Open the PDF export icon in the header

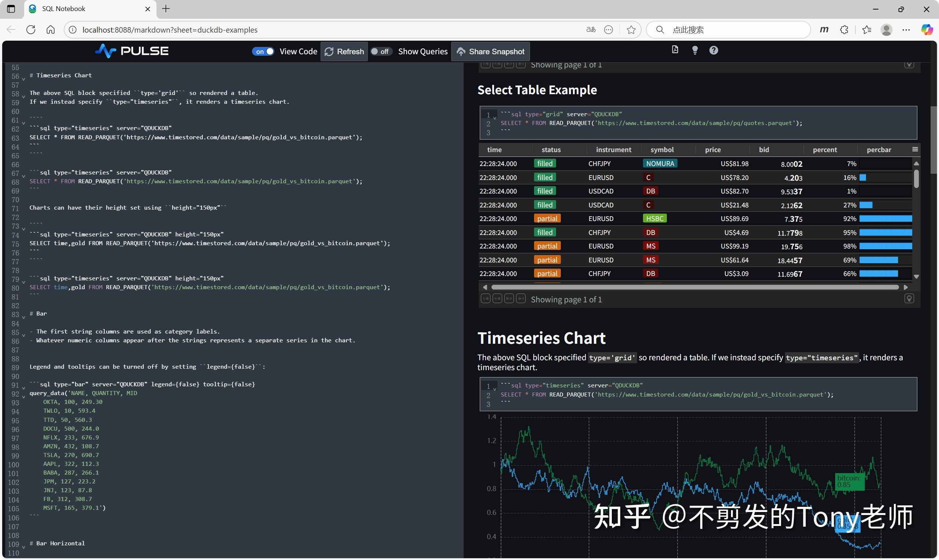675,49
